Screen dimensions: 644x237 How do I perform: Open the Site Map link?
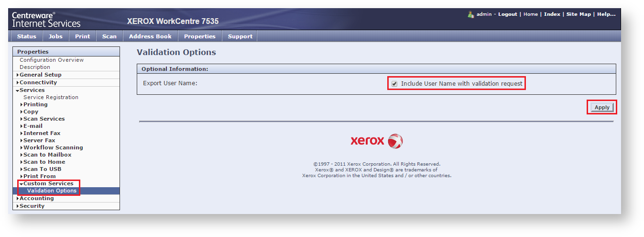coord(579,14)
